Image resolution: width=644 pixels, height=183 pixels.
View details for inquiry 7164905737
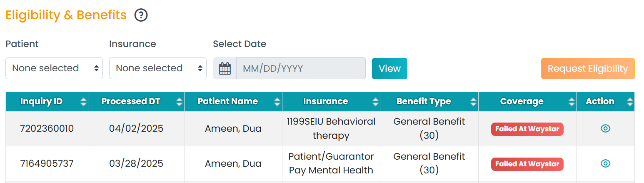605,163
